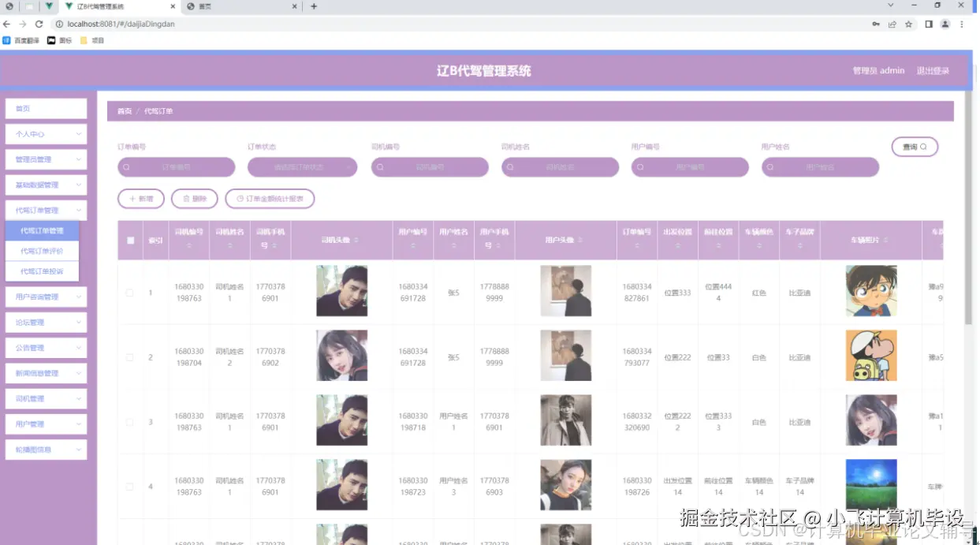Sort by the 用户编号 column sort arrows
This screenshot has height=545, width=980.
[413, 245]
